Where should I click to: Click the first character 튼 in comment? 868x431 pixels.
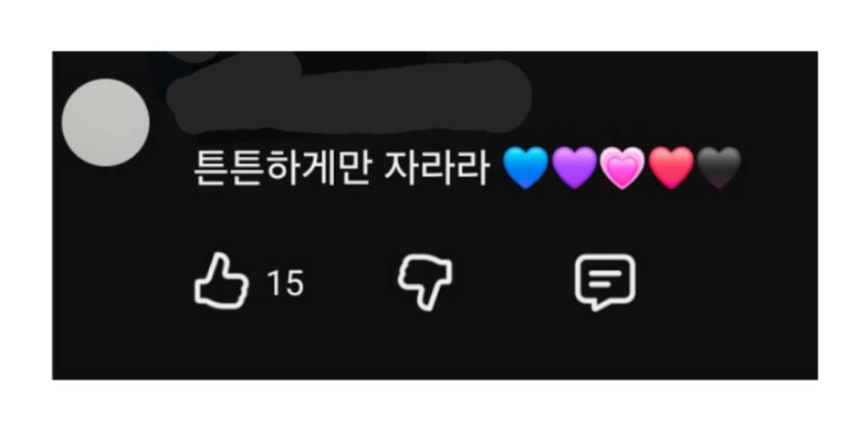click(211, 167)
